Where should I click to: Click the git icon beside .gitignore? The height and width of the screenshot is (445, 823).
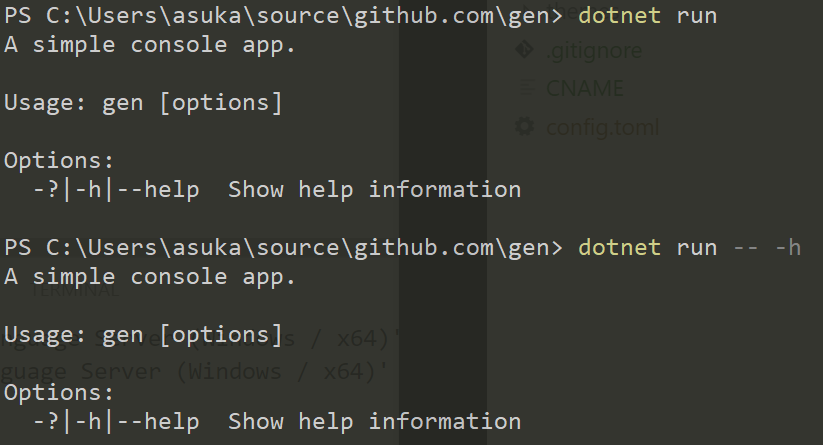click(x=524, y=50)
